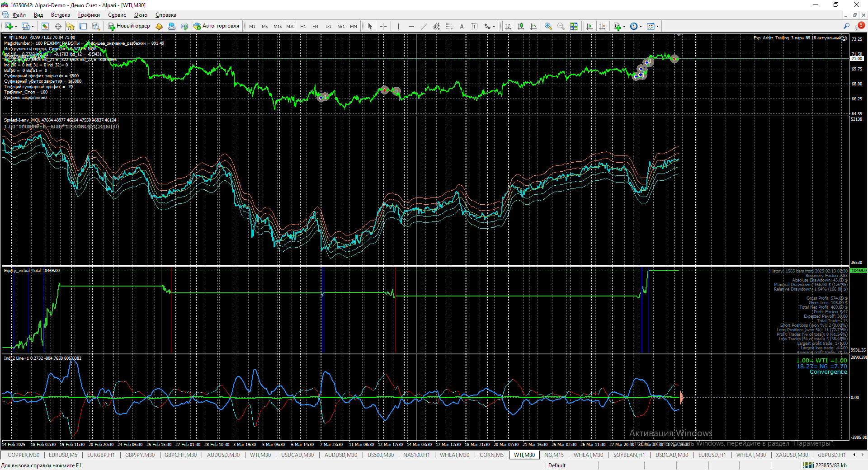Launch the Strategy Tester icon
The width and height of the screenshot is (868, 470).
96,26
